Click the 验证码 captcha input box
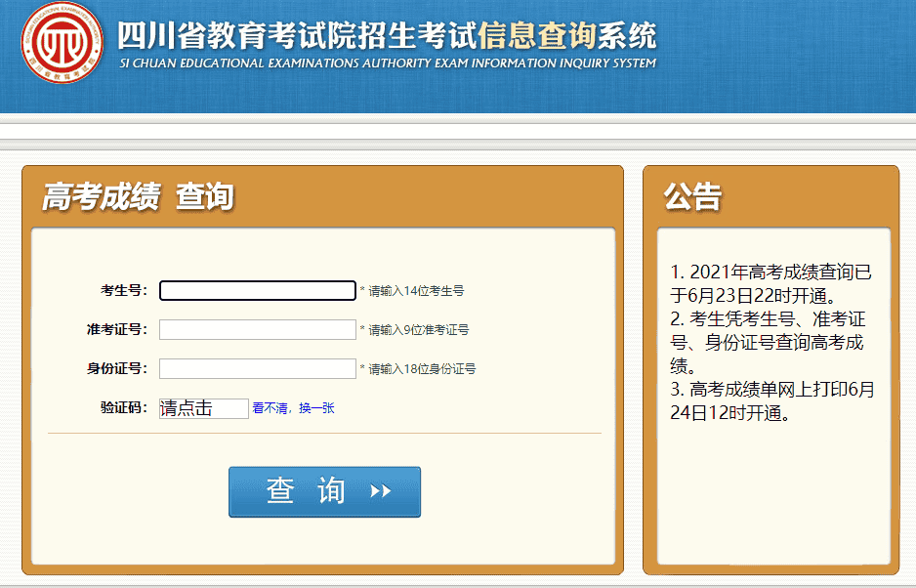 click(x=204, y=408)
